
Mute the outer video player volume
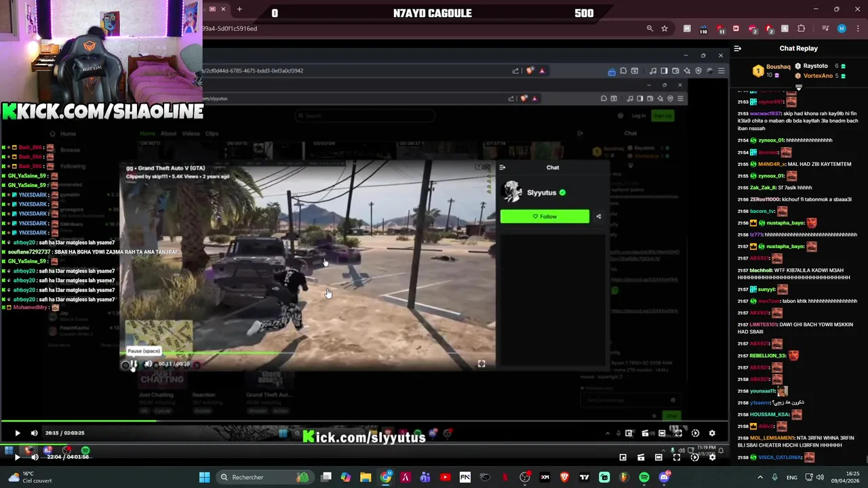tap(34, 457)
